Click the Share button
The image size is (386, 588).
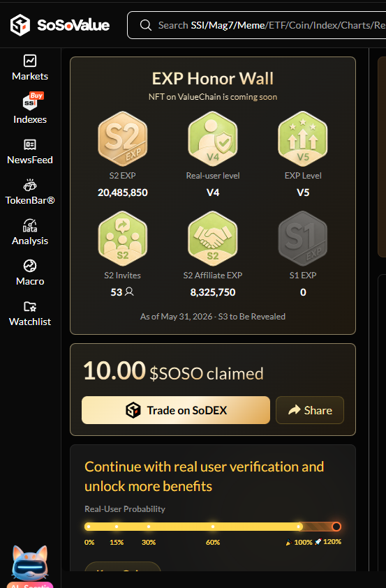point(310,410)
